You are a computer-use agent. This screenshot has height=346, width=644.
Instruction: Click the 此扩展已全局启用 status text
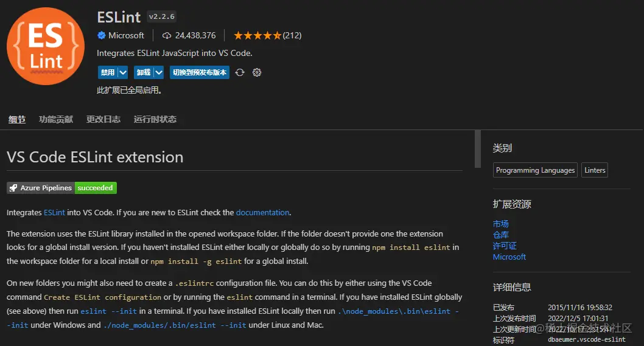click(129, 90)
